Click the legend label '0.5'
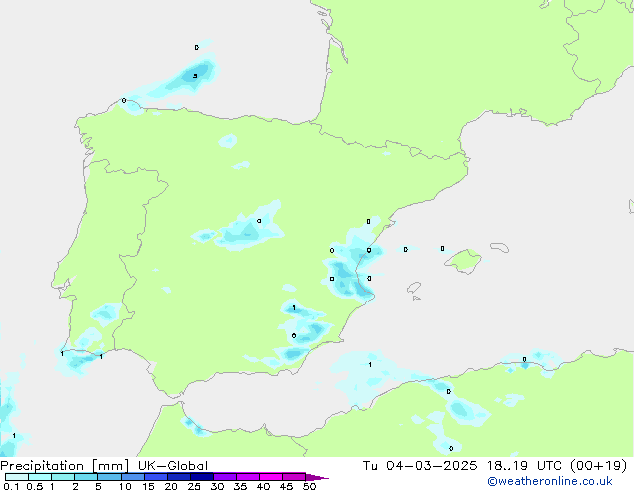 pos(35,486)
